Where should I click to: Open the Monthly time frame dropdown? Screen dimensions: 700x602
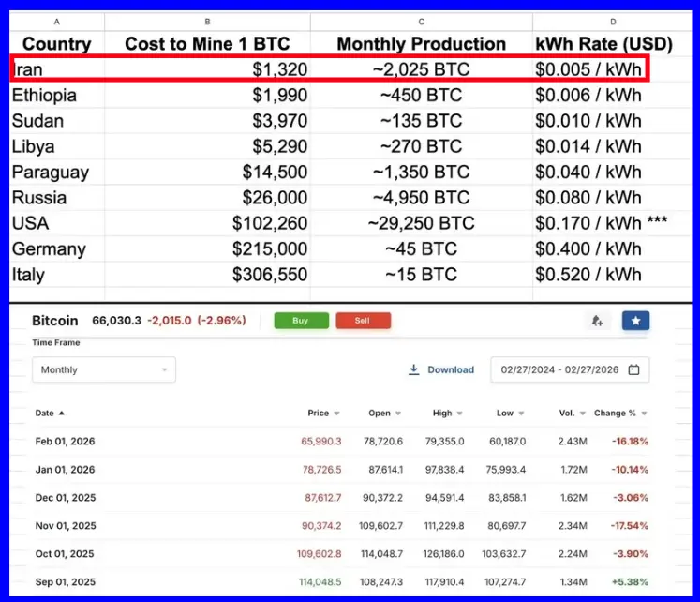(103, 370)
